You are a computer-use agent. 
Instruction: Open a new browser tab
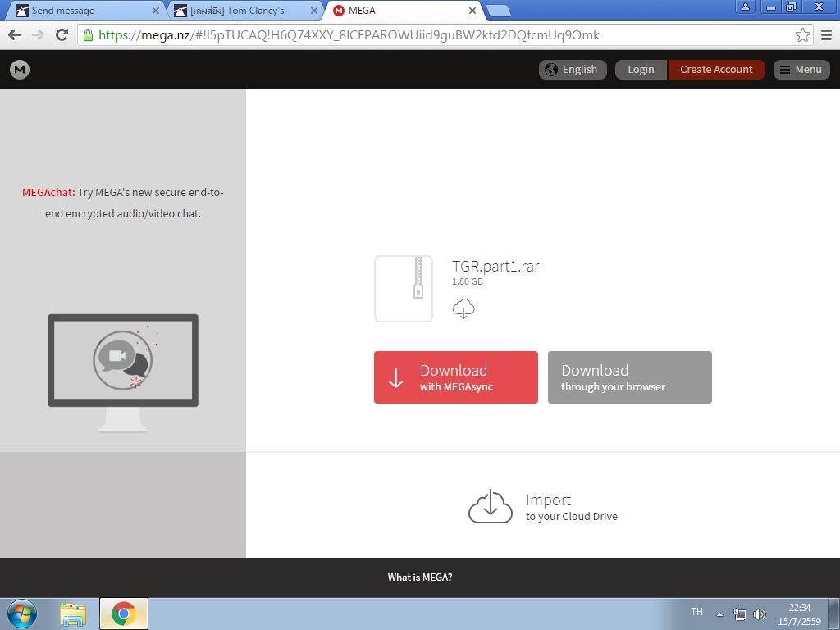coord(498,11)
